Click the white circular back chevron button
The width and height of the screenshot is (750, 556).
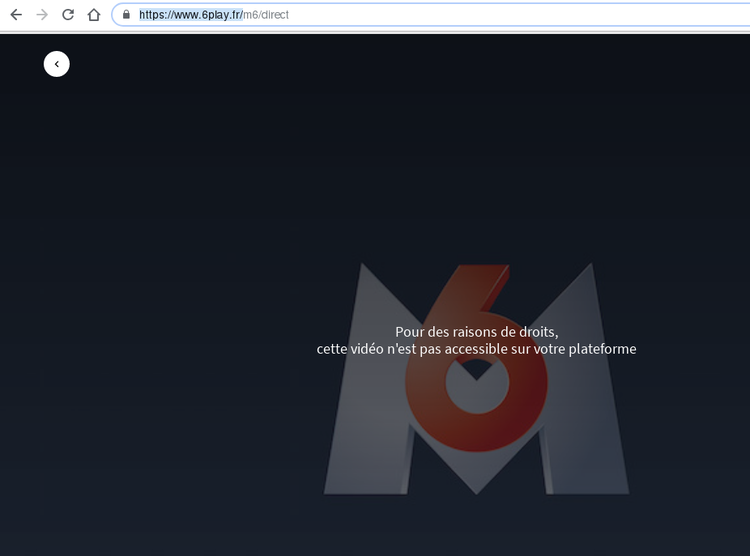coord(56,64)
